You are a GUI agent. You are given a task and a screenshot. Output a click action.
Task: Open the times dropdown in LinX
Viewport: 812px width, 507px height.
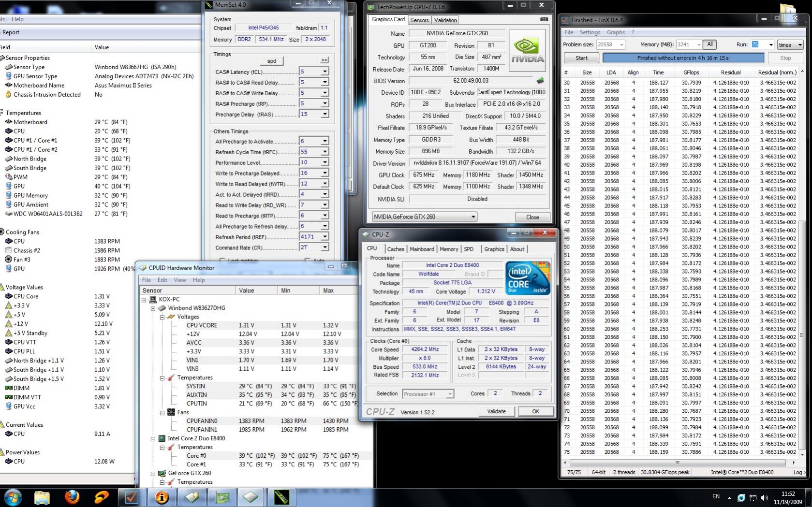tap(790, 44)
